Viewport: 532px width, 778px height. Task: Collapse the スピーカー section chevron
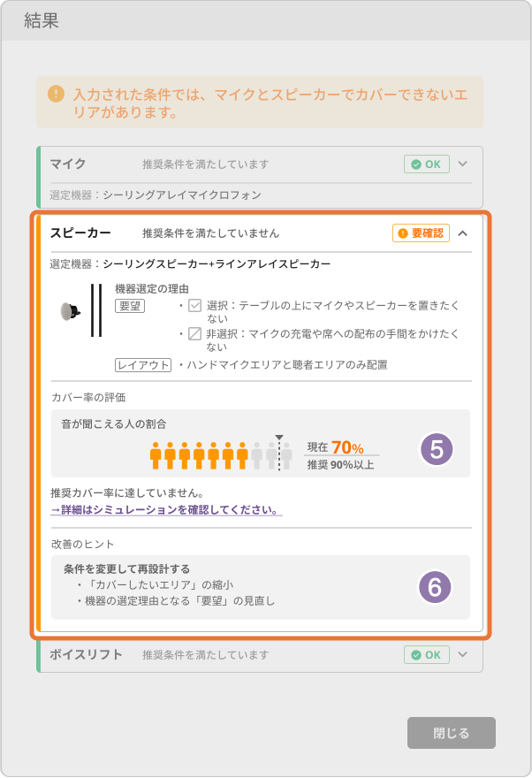462,233
